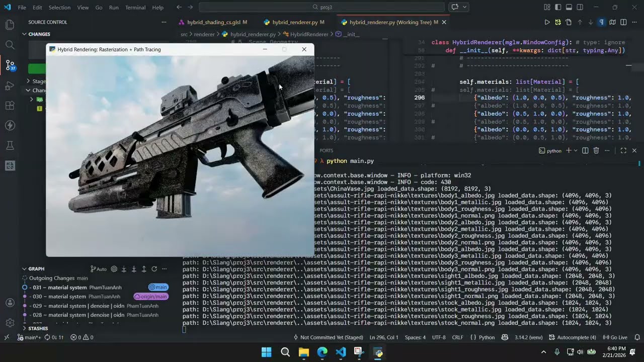Screen dimensions: 644x362
Task: Click Go Live in status bar
Action: 616,337
